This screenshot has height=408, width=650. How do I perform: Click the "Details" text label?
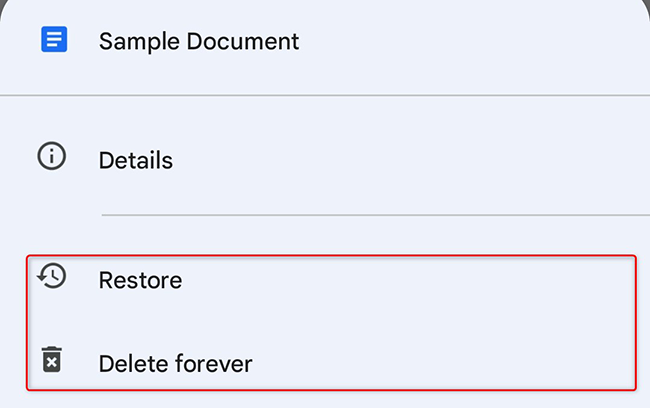click(136, 160)
